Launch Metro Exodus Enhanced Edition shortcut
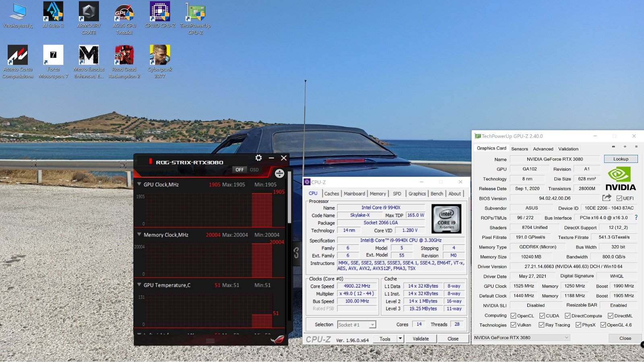The width and height of the screenshot is (644, 362). 89,62
